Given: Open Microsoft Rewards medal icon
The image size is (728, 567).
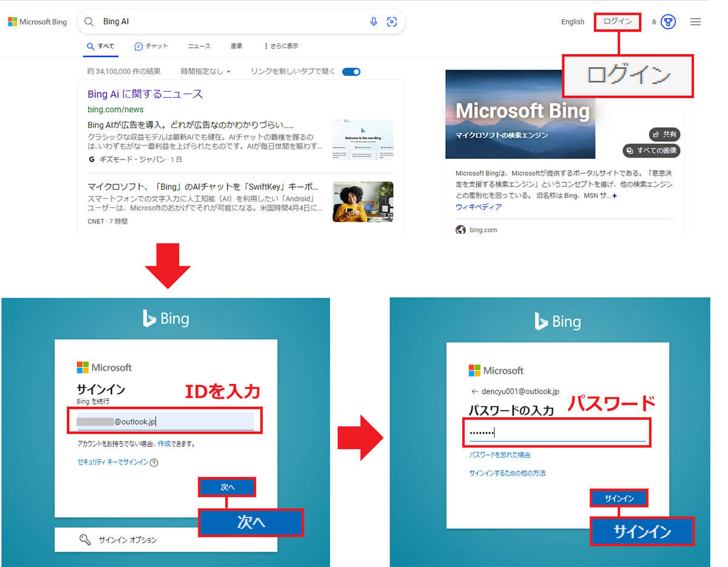Looking at the screenshot, I should coord(668,22).
